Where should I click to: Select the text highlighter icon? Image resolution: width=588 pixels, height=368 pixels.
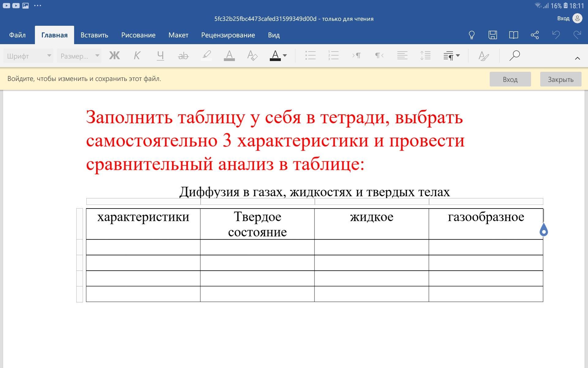click(x=206, y=56)
